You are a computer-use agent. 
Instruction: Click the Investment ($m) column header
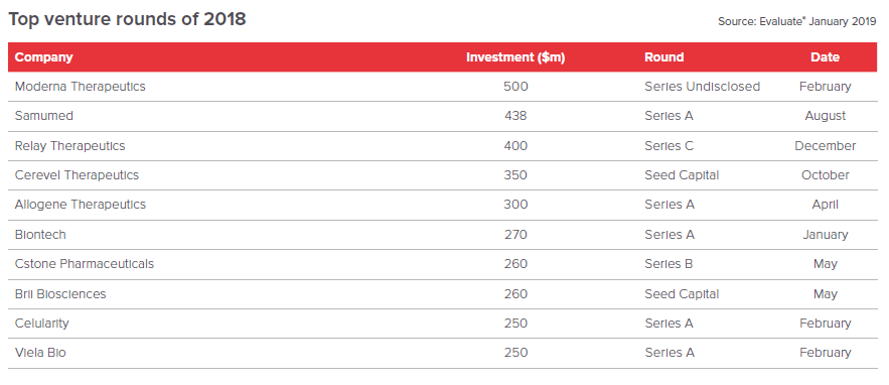click(515, 57)
